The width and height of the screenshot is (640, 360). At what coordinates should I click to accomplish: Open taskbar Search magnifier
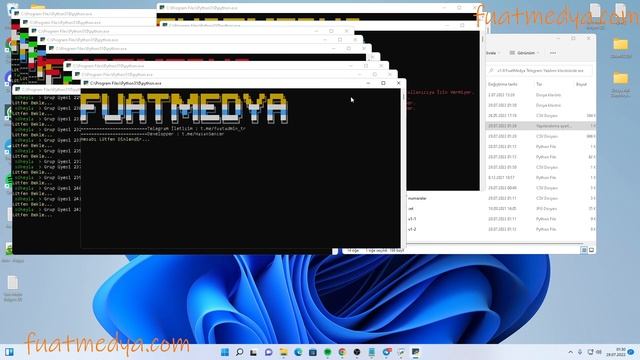(x=240, y=352)
